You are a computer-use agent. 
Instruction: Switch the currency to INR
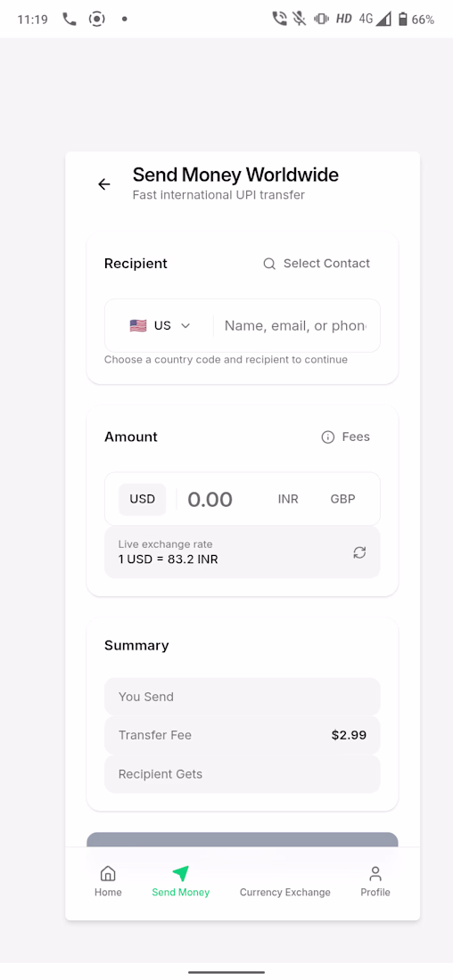[x=288, y=500]
